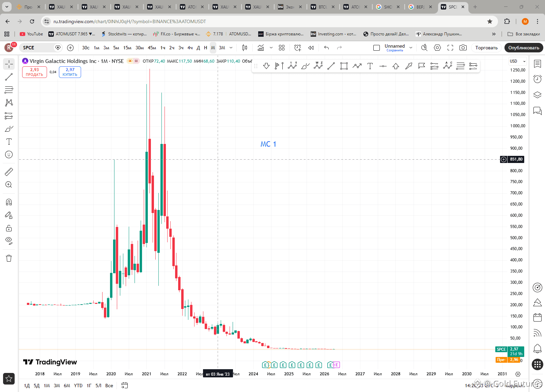Image resolution: width=545 pixels, height=392 pixels.
Task: Select the YTD date range
Action: click(78, 386)
